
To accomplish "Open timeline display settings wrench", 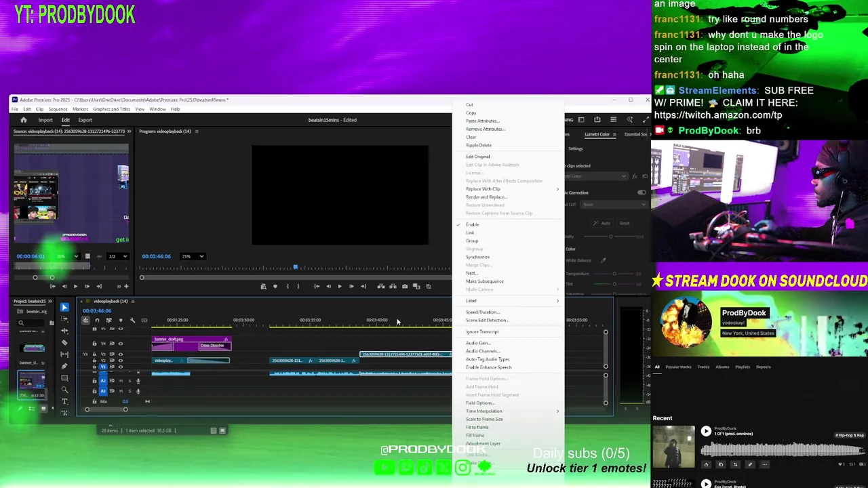I will pyautogui.click(x=132, y=320).
